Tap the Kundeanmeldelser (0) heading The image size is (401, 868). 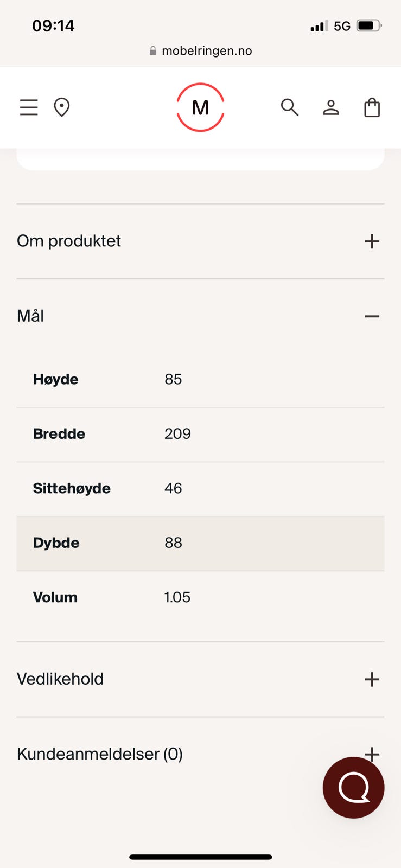click(100, 754)
